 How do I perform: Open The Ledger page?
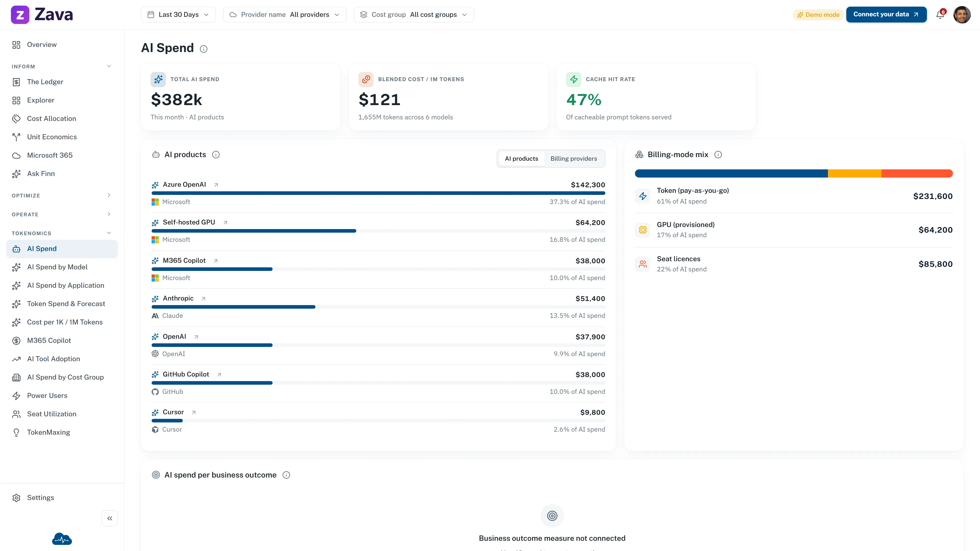[x=62, y=82]
